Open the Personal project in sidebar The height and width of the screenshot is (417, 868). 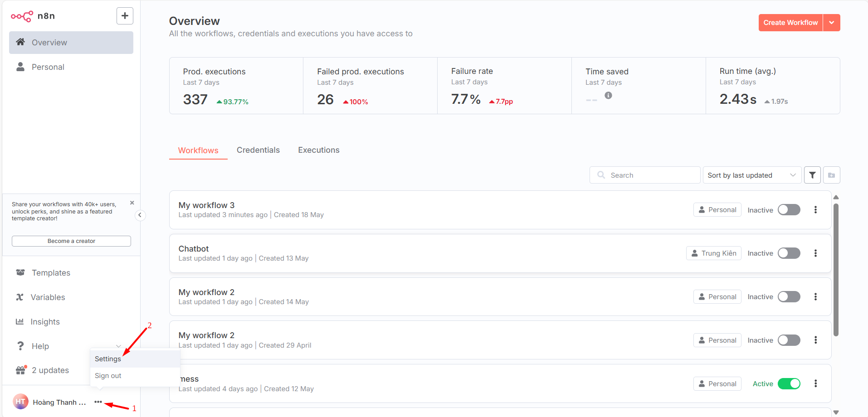[71, 67]
